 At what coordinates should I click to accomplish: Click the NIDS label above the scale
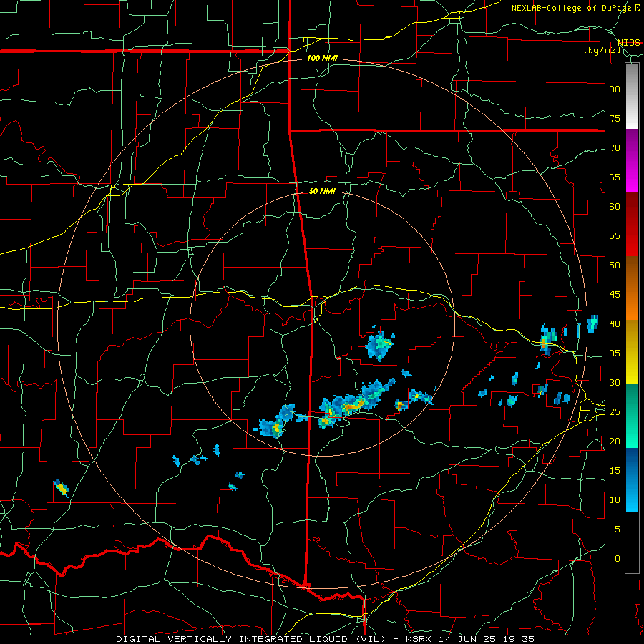pyautogui.click(x=629, y=43)
